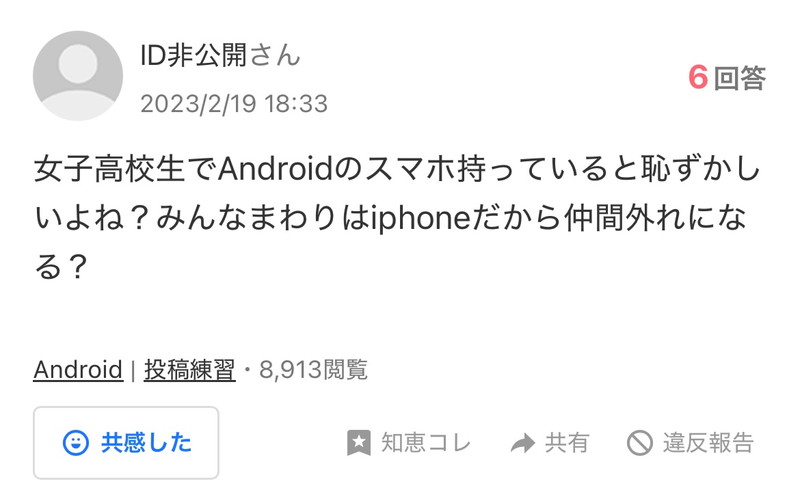Click the red number 6
The height and width of the screenshot is (503, 800).
pos(698,78)
